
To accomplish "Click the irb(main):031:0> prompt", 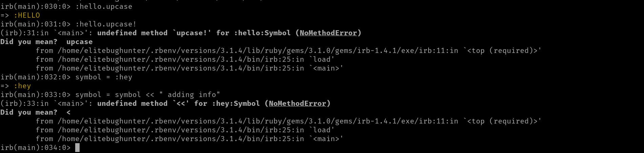I will point(36,24).
